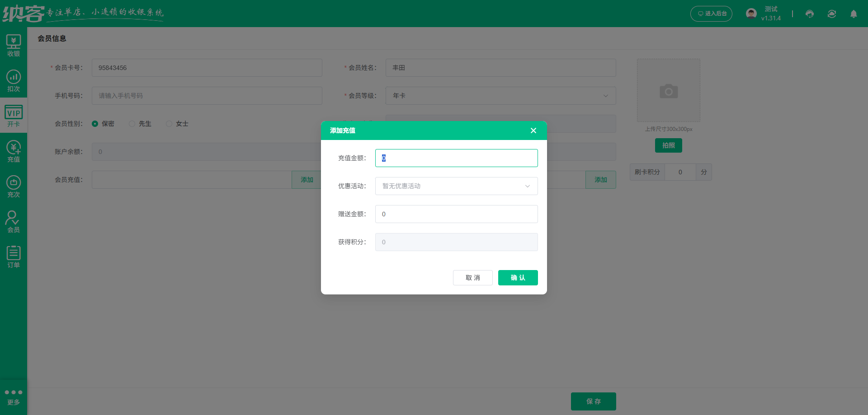Close the 添加充值 dialog with X

tap(533, 131)
